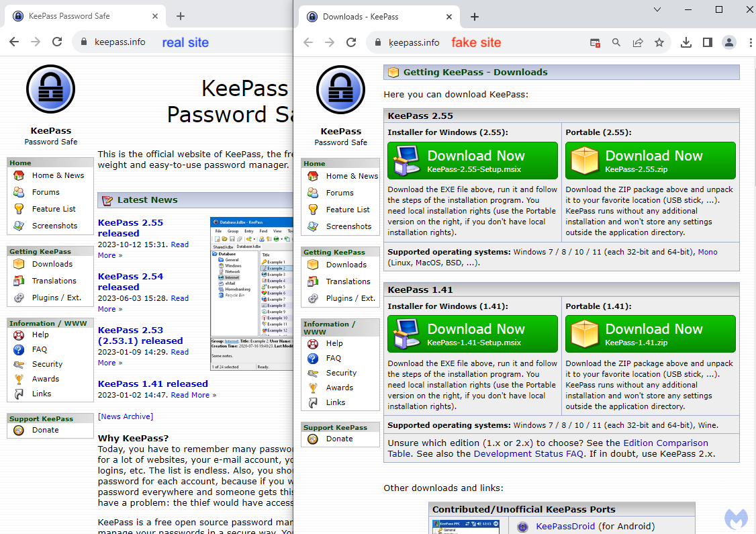Select Forums in the Home sidebar
This screenshot has width=756, height=534.
(x=313, y=192)
